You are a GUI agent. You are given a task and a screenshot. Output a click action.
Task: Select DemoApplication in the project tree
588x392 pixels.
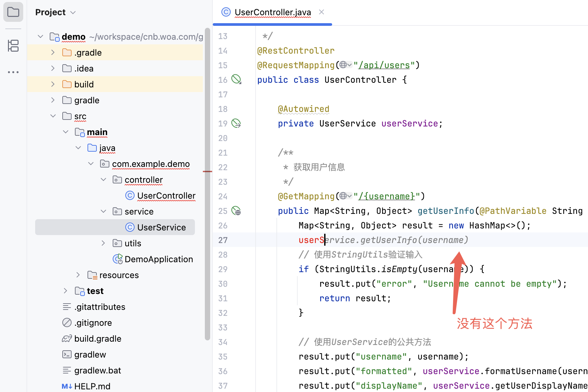[158, 259]
